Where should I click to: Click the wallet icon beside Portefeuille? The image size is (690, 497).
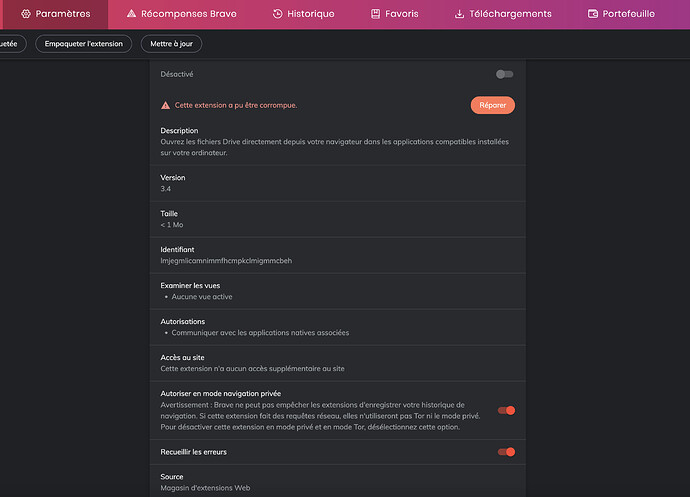point(593,14)
